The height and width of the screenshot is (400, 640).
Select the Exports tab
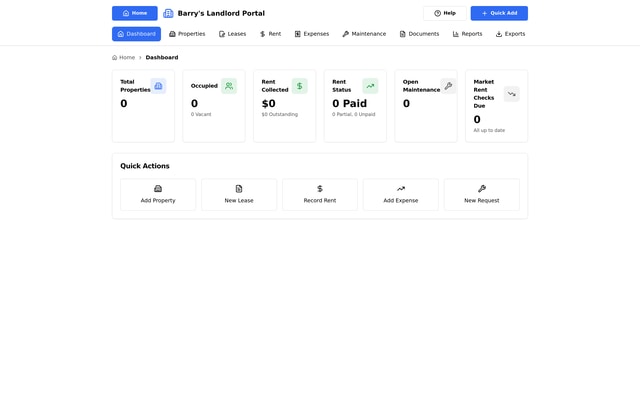click(x=510, y=34)
